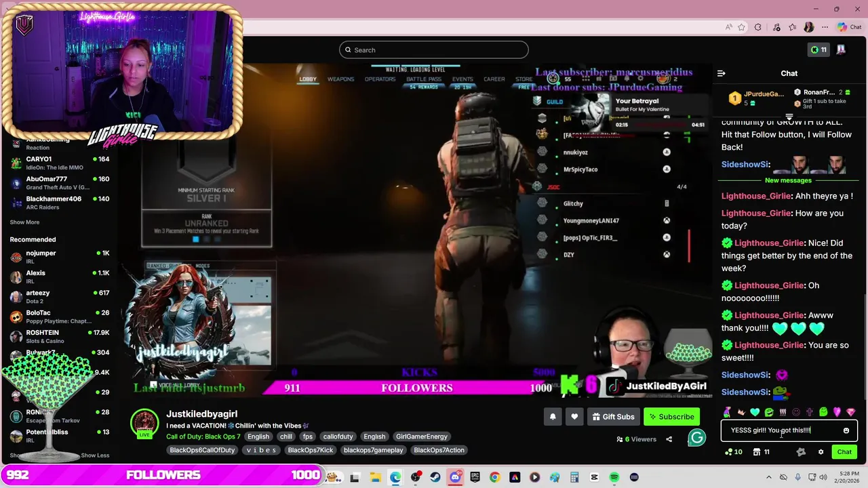This screenshot has width=868, height=488.
Task: Open the in-game EVENTS tab
Action: [462, 79]
